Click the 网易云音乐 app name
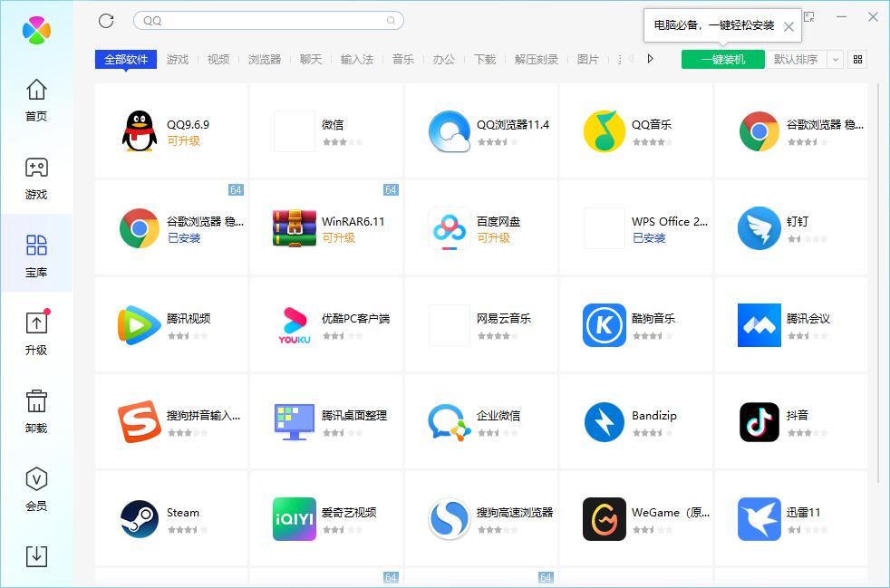Image resolution: width=890 pixels, height=588 pixels. pos(504,318)
